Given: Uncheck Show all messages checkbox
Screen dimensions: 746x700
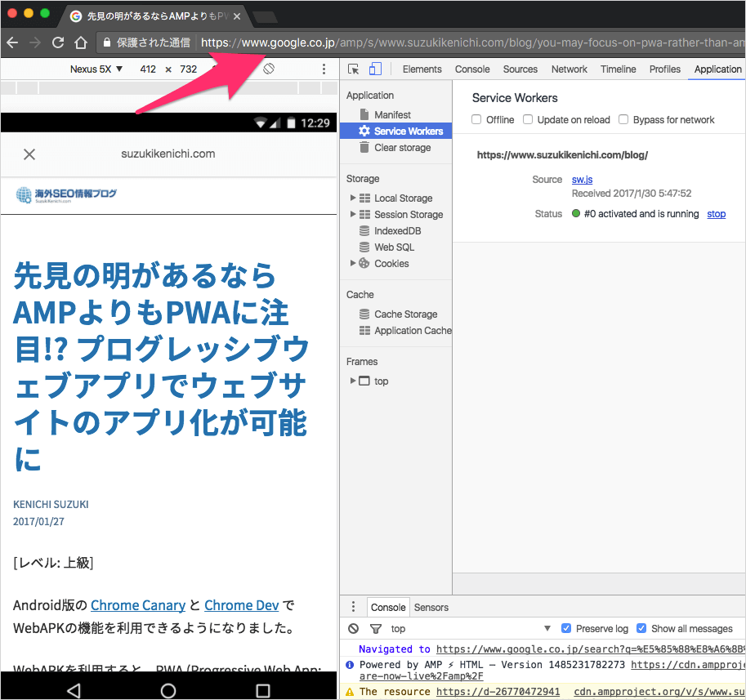Looking at the screenshot, I should click(641, 628).
